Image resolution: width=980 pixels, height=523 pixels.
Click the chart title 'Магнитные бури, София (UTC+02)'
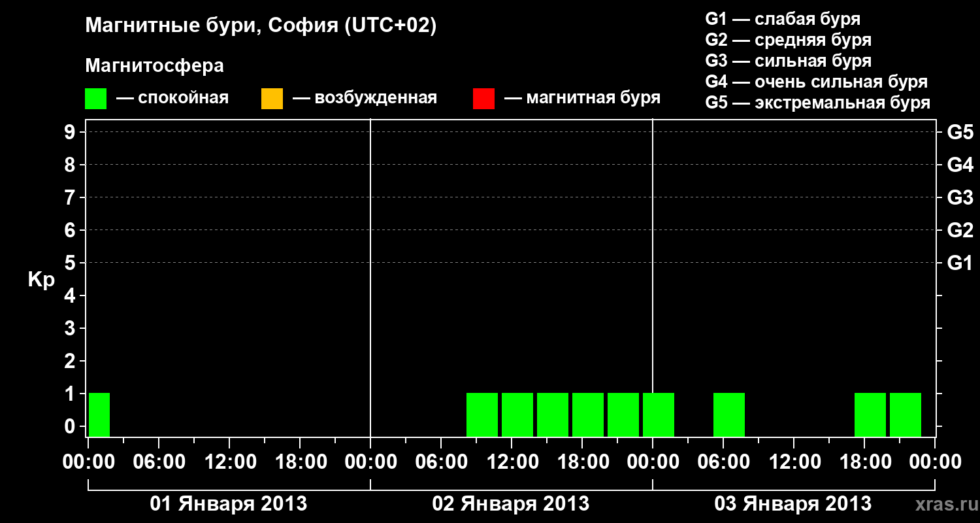coord(261,26)
